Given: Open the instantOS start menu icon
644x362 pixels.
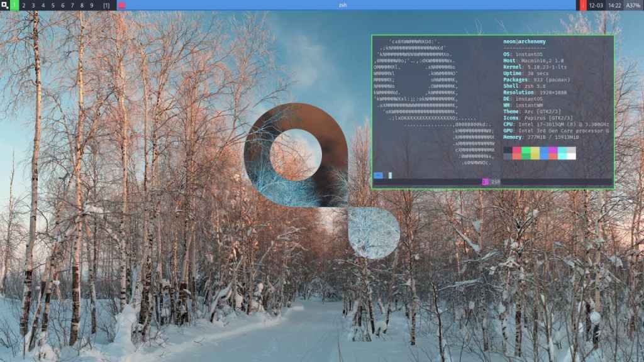Looking at the screenshot, I should (5, 5).
